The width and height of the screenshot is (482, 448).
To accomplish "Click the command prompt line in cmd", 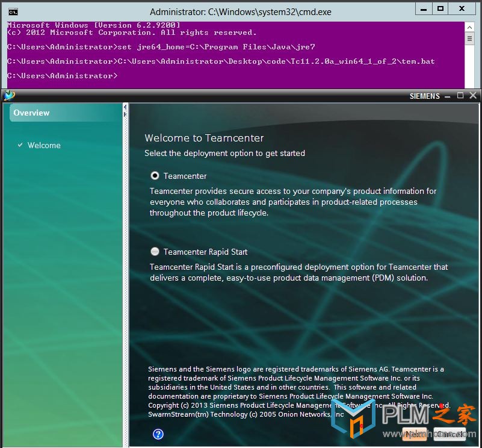I will tap(63, 76).
